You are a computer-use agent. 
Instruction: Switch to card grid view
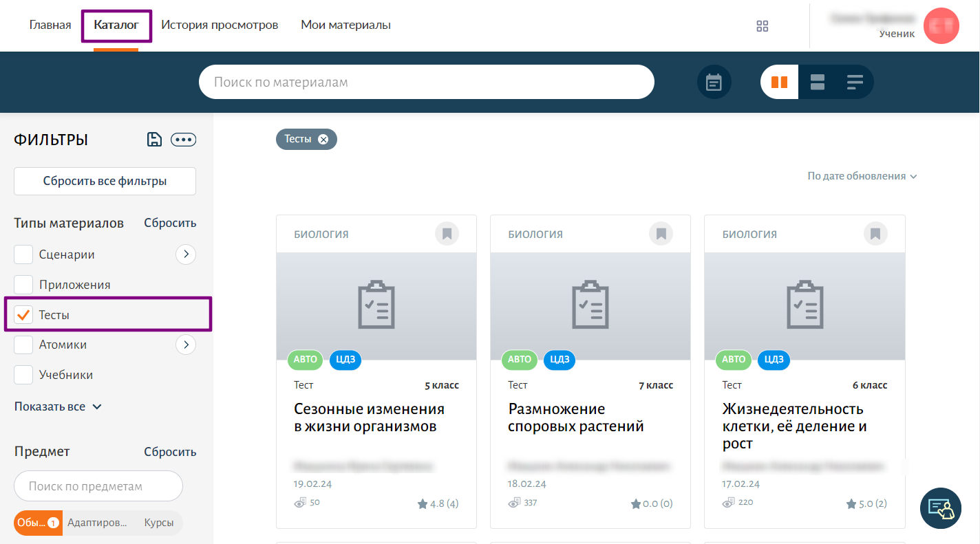(x=779, y=83)
